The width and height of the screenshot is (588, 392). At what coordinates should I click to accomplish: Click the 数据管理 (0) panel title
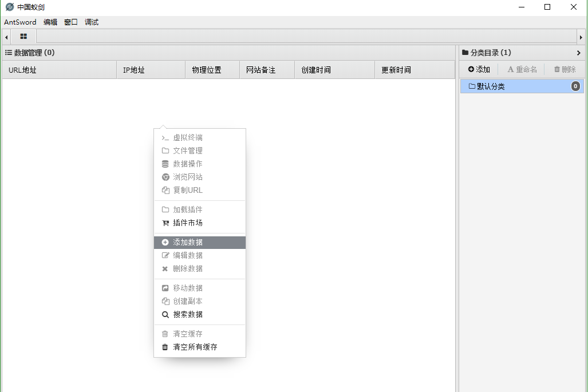[34, 53]
